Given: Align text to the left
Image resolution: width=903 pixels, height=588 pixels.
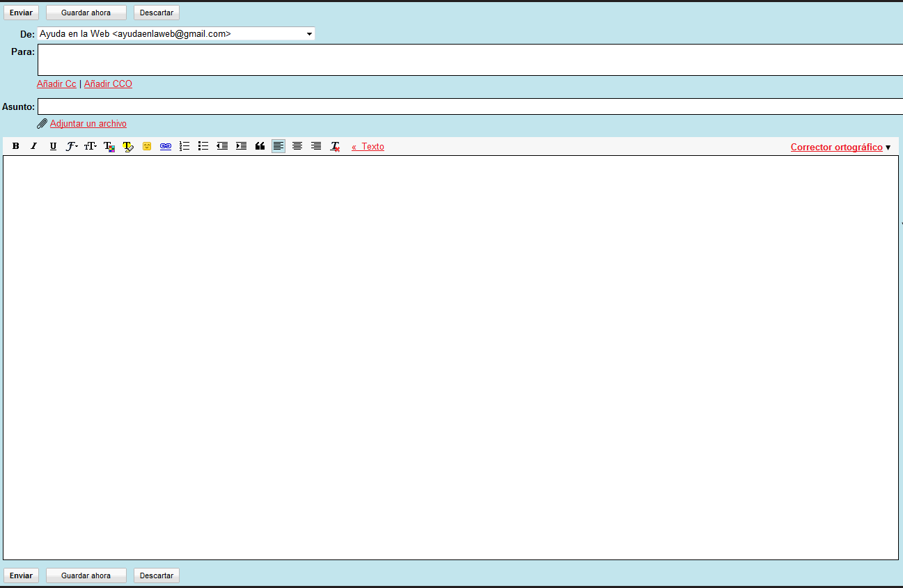Looking at the screenshot, I should (x=278, y=146).
